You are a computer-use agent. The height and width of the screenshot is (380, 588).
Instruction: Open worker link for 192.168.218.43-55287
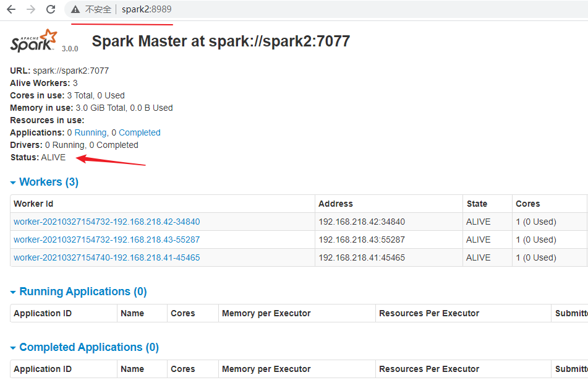click(x=106, y=240)
